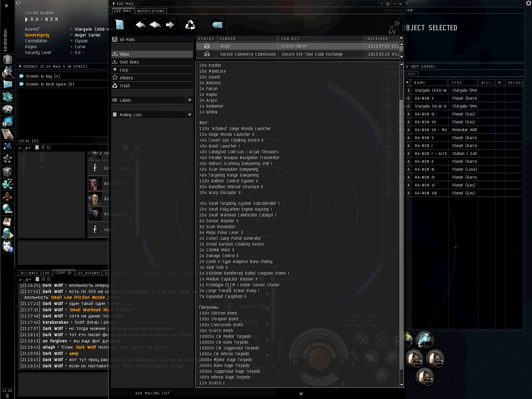This screenshot has width=532, height=399.
Task: Select RA-NXN VII overview row
Action: click(453, 122)
